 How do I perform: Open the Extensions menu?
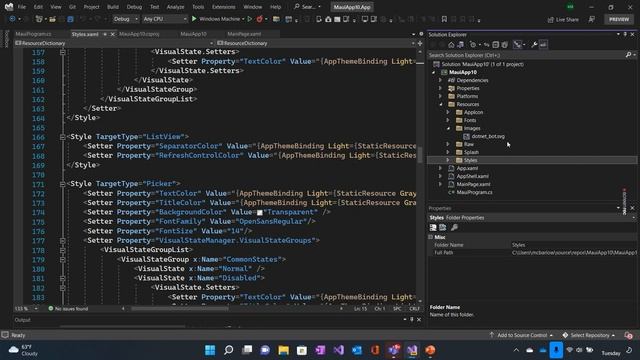point(224,7)
